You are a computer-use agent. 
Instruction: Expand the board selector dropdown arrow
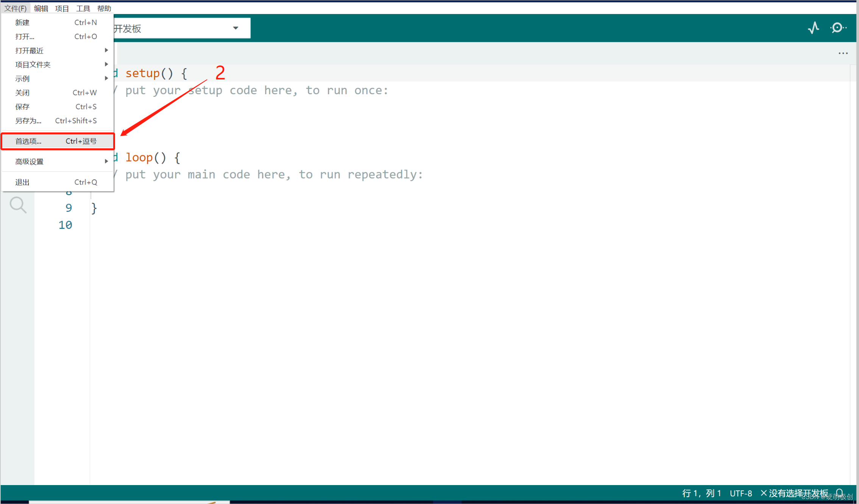coord(235,28)
